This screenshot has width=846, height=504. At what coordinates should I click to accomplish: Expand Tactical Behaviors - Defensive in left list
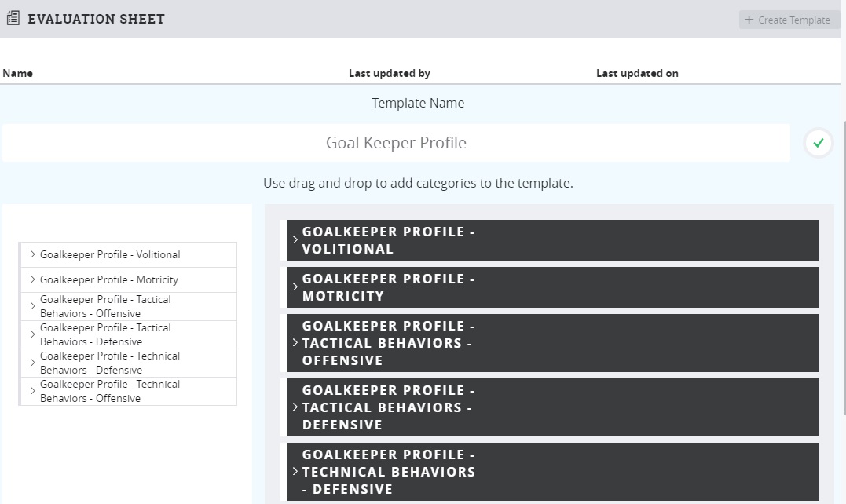(33, 334)
